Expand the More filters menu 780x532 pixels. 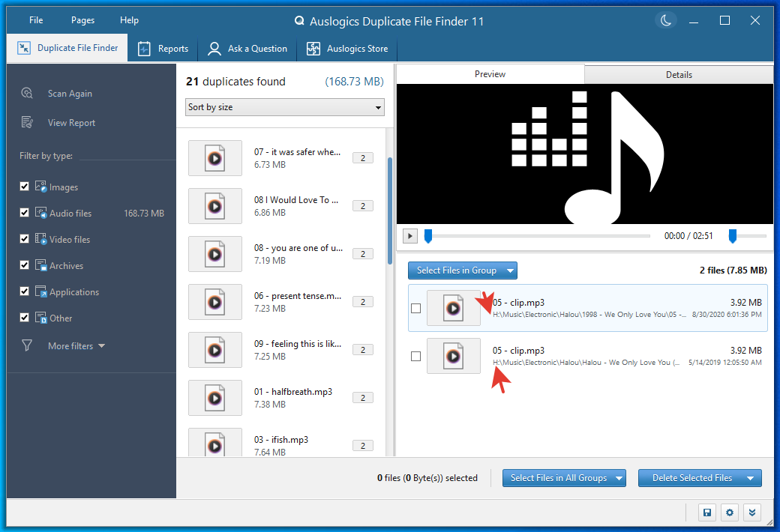coord(76,346)
